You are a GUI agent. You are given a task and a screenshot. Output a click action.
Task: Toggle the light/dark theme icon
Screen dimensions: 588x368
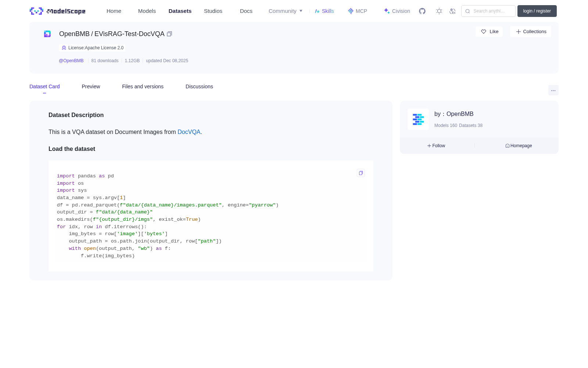tap(439, 11)
